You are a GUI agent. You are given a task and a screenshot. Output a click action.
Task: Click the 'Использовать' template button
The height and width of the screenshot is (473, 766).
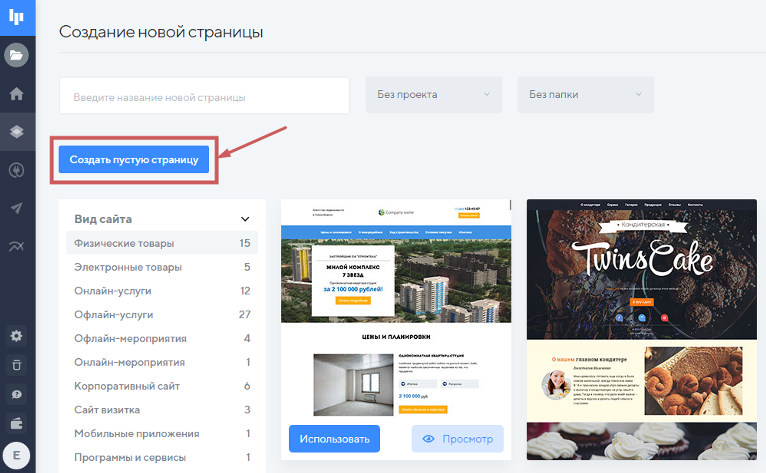point(335,439)
